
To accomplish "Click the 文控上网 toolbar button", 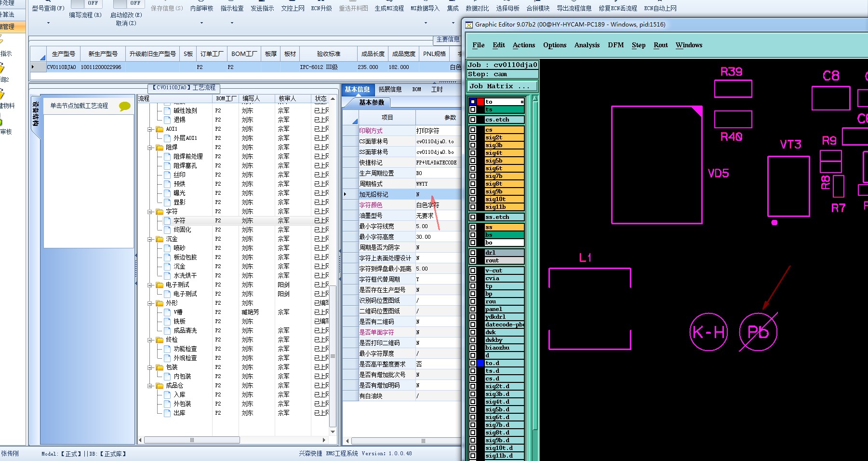I will click(293, 8).
